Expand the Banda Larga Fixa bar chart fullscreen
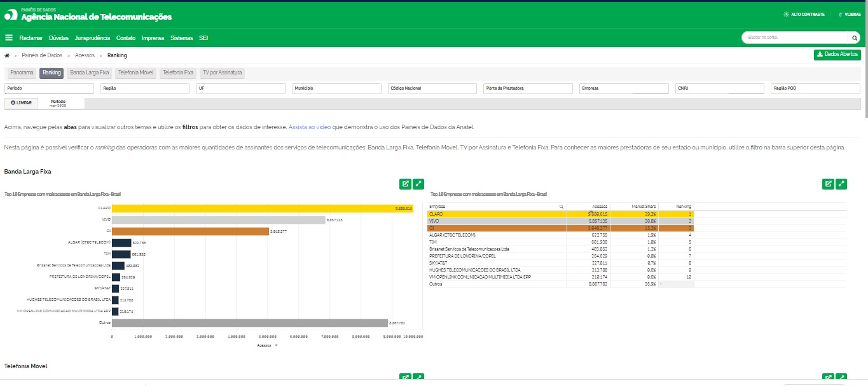The image size is (868, 386). point(418,184)
